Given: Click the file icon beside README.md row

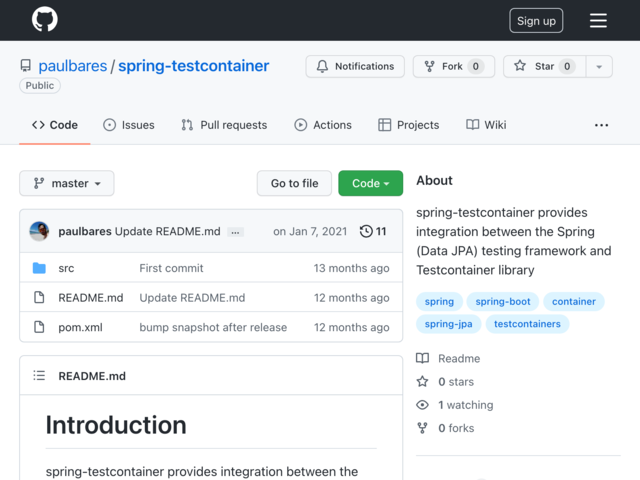Looking at the screenshot, I should [x=39, y=297].
